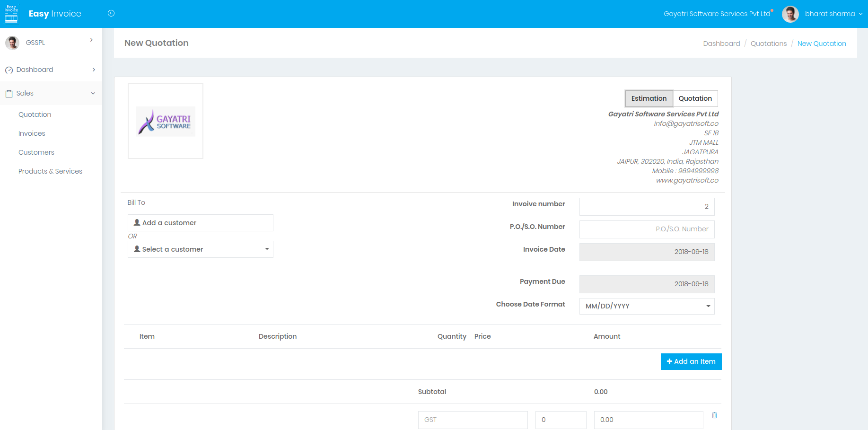The width and height of the screenshot is (868, 430).
Task: Click the GSSPL avatar in the sidebar
Action: click(x=12, y=43)
